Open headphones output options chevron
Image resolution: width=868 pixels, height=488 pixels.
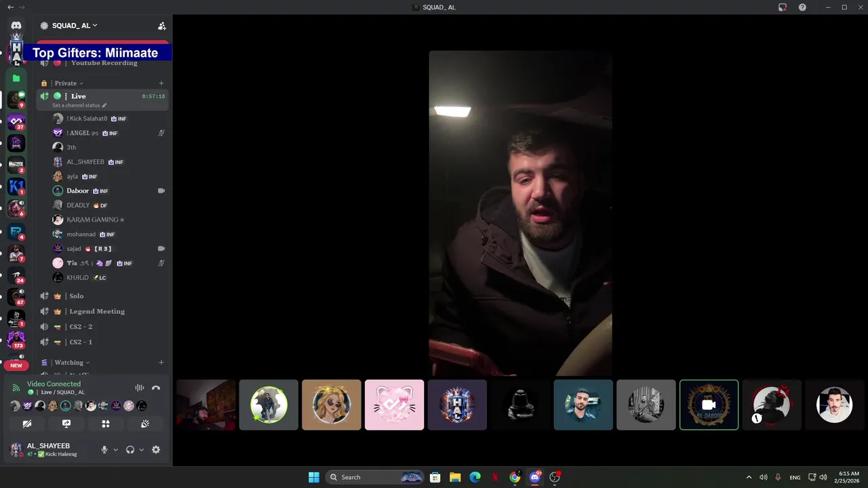(x=141, y=449)
